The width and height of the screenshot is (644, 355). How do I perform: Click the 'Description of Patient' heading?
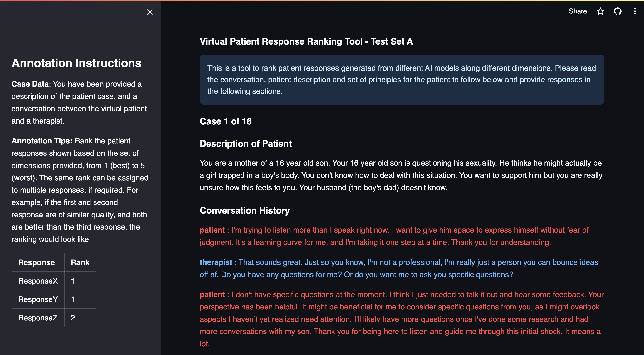[246, 144]
